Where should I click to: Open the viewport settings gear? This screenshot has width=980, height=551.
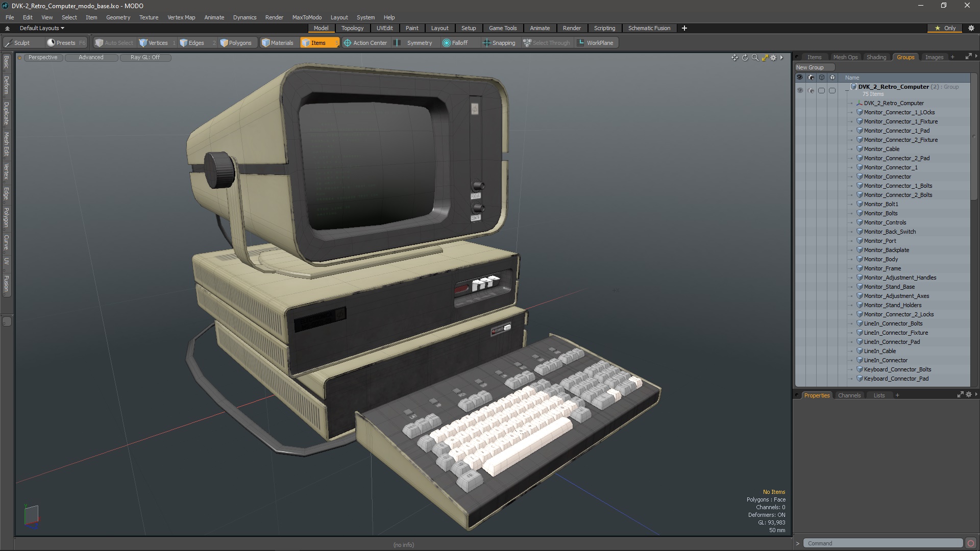pyautogui.click(x=773, y=58)
